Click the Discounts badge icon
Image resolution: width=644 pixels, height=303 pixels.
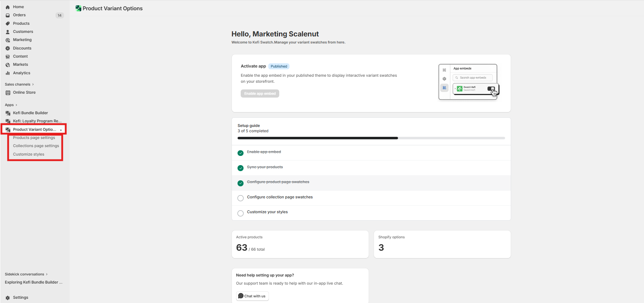point(8,48)
